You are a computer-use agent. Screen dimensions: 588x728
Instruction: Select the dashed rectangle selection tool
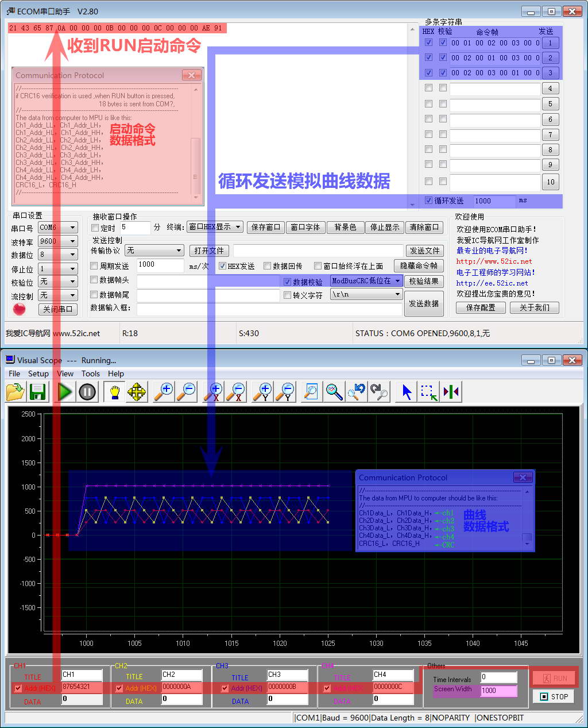coord(428,392)
